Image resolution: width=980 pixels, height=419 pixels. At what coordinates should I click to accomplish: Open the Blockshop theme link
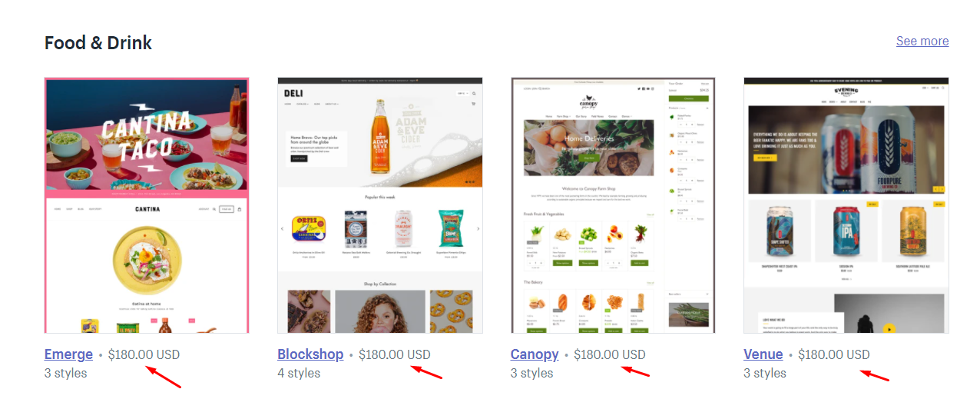[x=310, y=354]
